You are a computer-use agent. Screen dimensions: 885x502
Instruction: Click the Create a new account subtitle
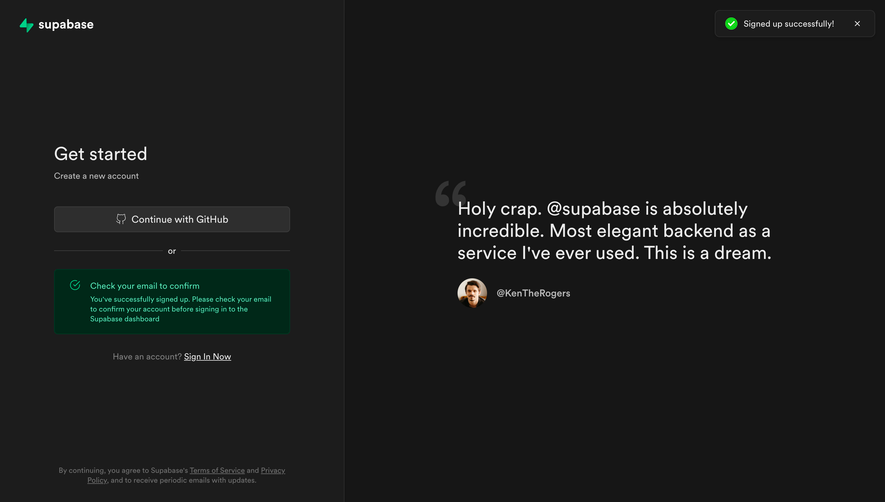point(97,176)
